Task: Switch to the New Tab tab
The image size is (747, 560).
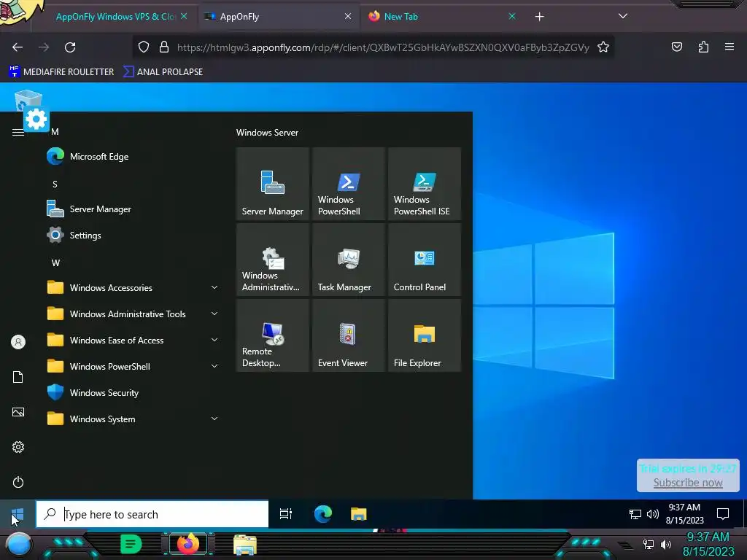Action: pos(441,17)
